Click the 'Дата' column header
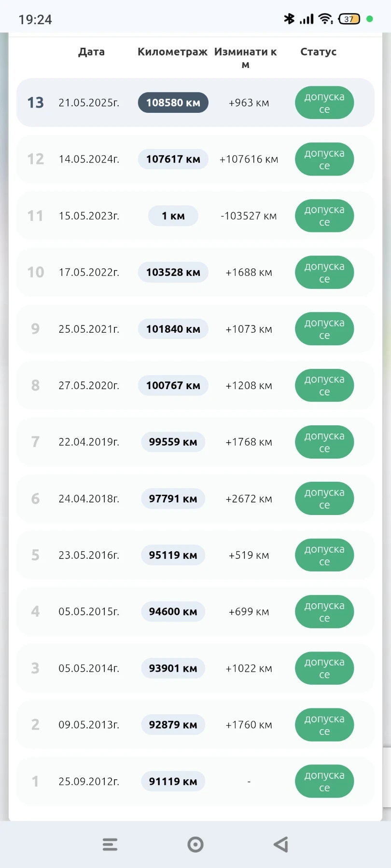The image size is (391, 868). [91, 52]
